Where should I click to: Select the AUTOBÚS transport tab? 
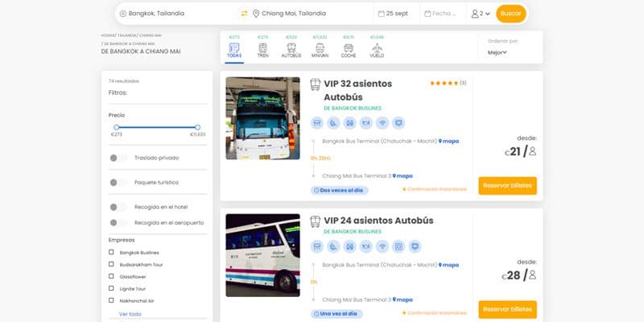click(x=291, y=48)
